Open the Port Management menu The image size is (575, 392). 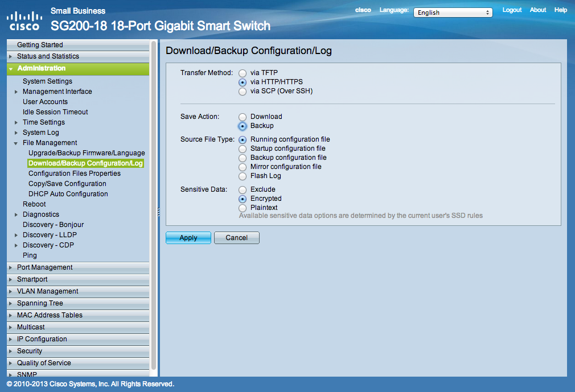tap(78, 267)
